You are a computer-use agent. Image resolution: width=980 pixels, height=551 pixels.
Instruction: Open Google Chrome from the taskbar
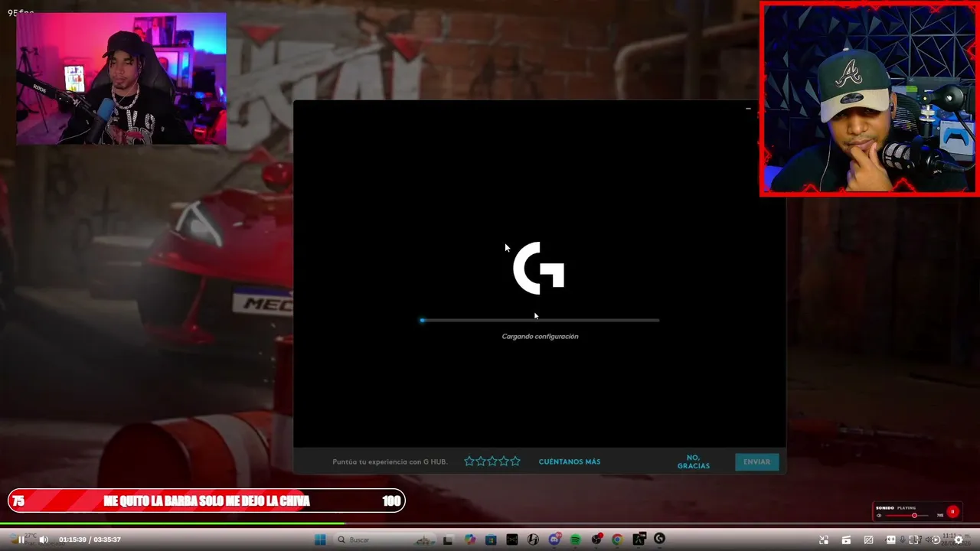point(617,540)
